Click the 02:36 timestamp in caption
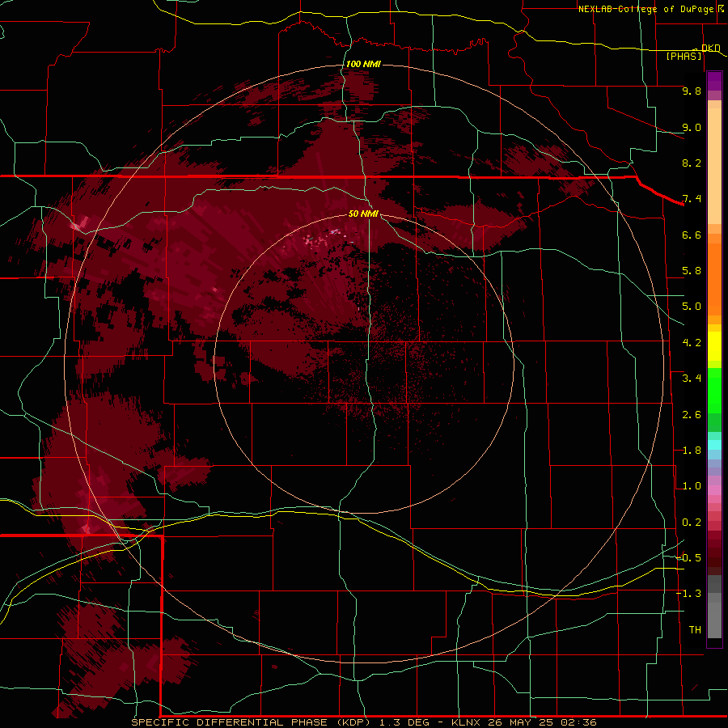The image size is (728, 728). click(578, 722)
